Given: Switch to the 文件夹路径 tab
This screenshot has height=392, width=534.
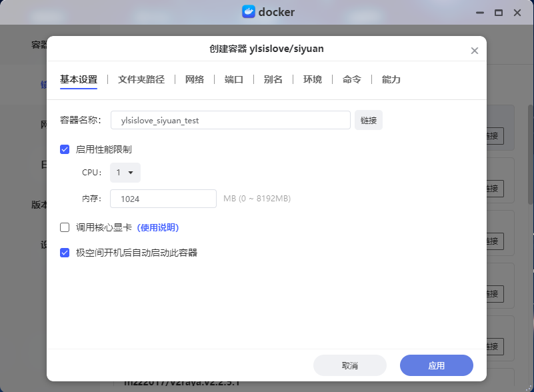Looking at the screenshot, I should [141, 79].
